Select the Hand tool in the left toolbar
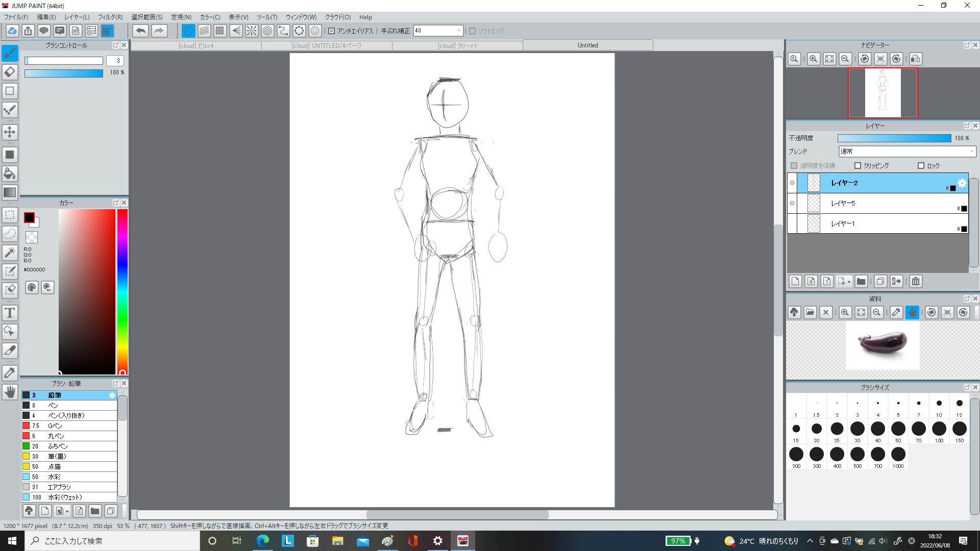Image resolution: width=980 pixels, height=551 pixels. point(10,392)
